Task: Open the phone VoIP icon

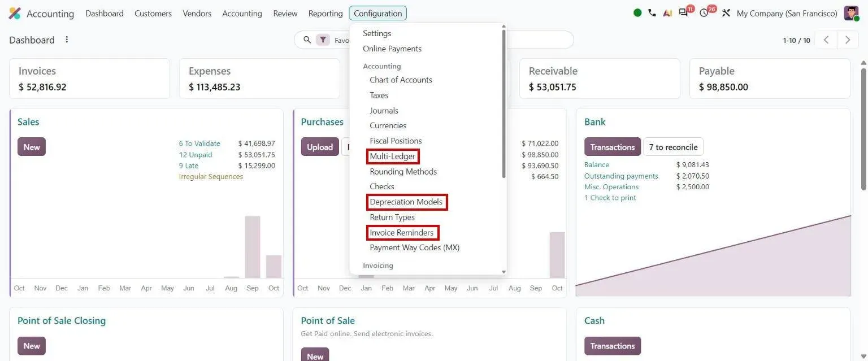Action: click(x=652, y=13)
